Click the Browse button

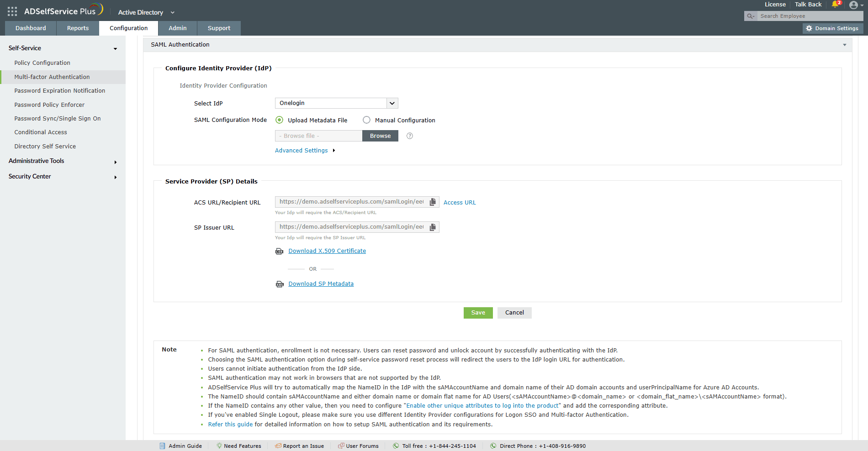pyautogui.click(x=380, y=136)
